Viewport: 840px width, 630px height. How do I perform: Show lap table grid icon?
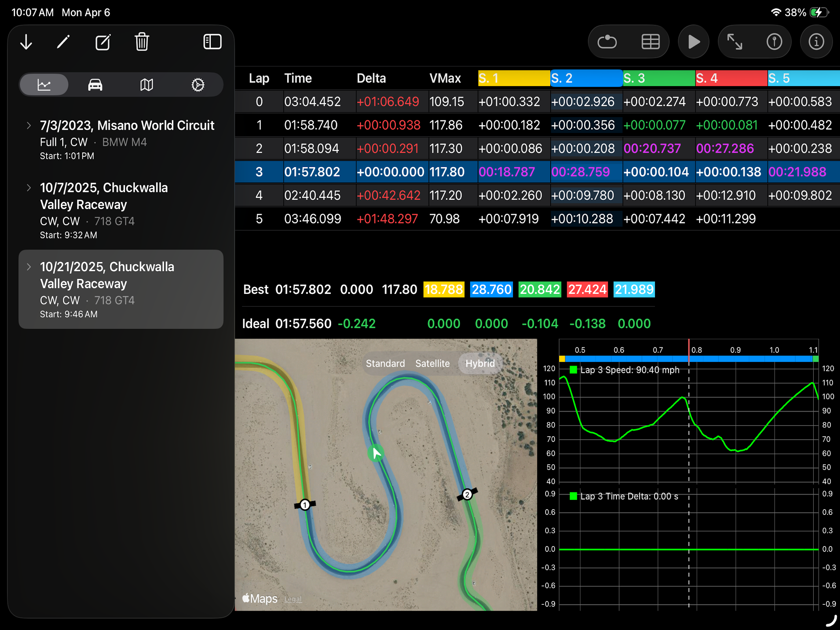pos(650,42)
